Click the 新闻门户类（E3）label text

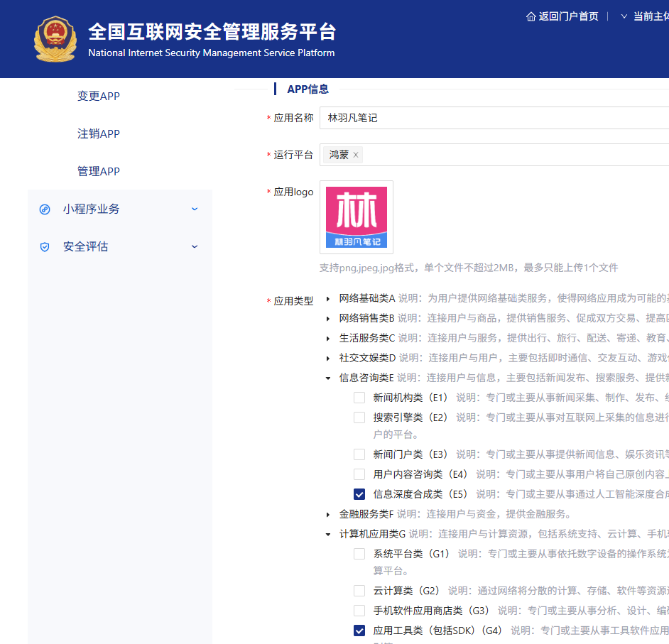(x=410, y=454)
